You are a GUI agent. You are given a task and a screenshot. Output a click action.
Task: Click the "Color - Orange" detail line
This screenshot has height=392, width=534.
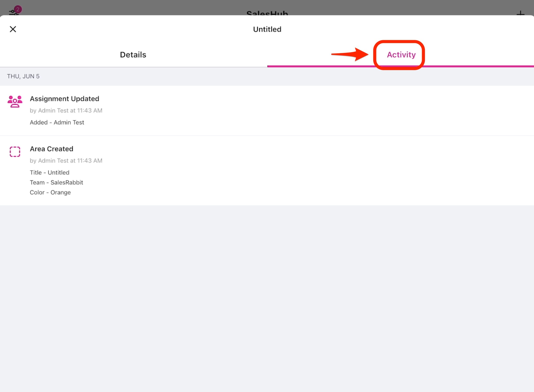pos(50,193)
